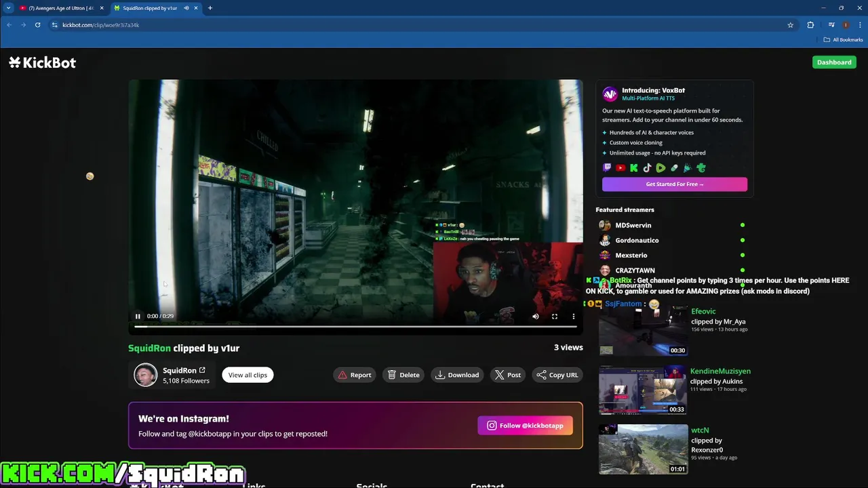Follow @kickbotapp on Instagram
The image size is (868, 488).
pyautogui.click(x=526, y=426)
